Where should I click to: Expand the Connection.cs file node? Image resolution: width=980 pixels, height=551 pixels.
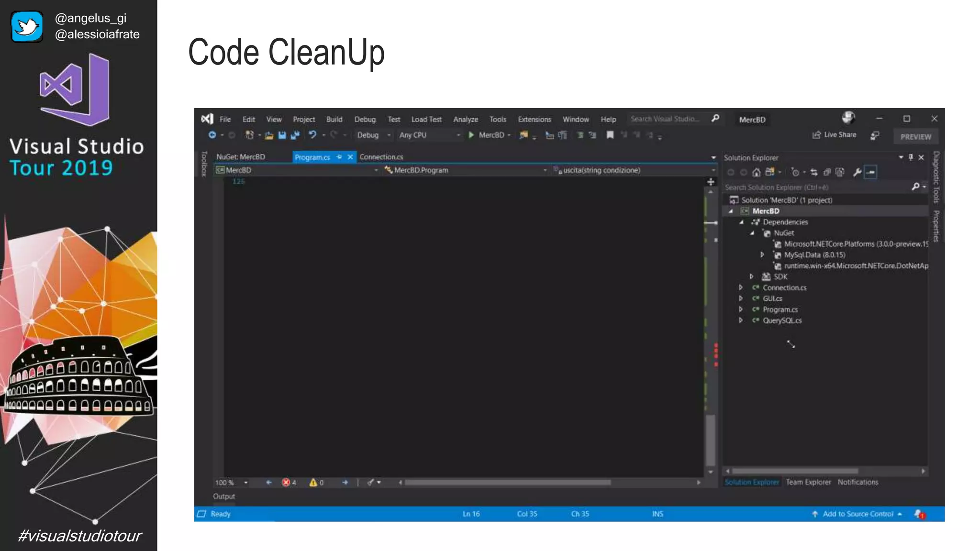click(741, 288)
